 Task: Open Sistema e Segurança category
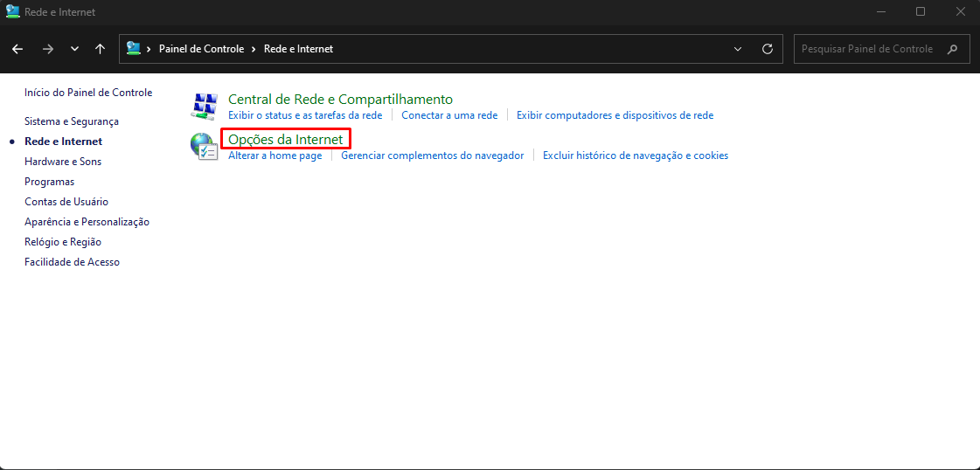click(72, 121)
